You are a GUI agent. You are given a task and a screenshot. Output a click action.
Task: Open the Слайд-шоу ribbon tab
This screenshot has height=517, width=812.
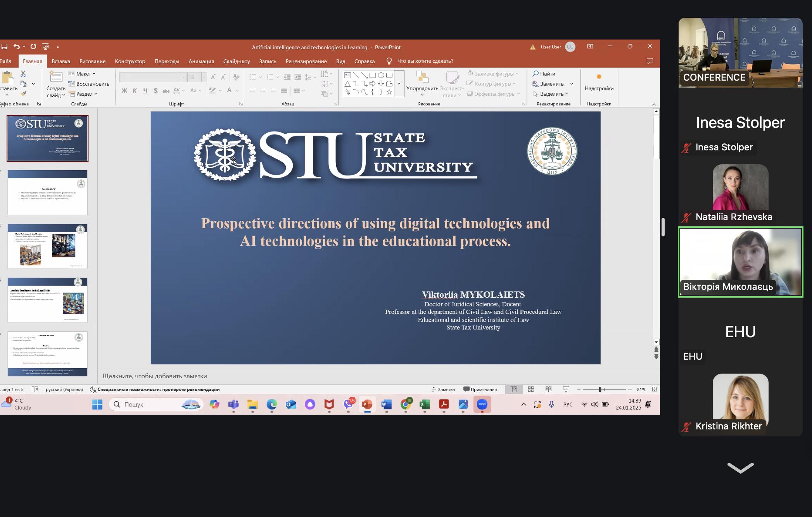[237, 61]
